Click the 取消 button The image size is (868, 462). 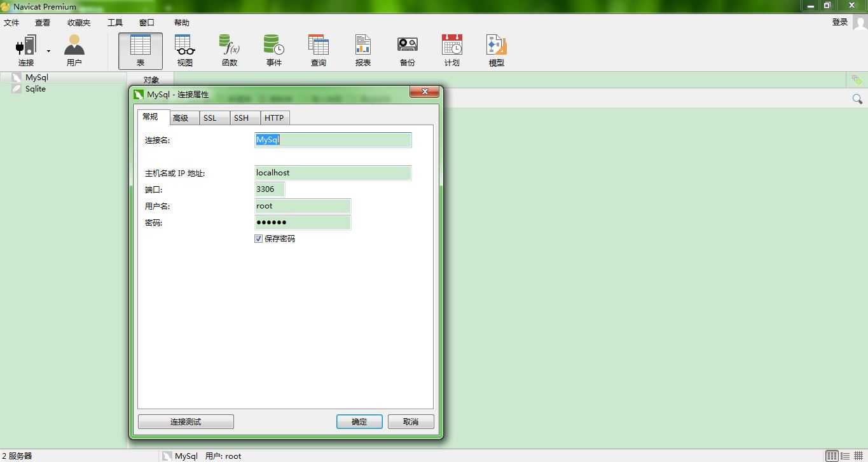tap(411, 422)
